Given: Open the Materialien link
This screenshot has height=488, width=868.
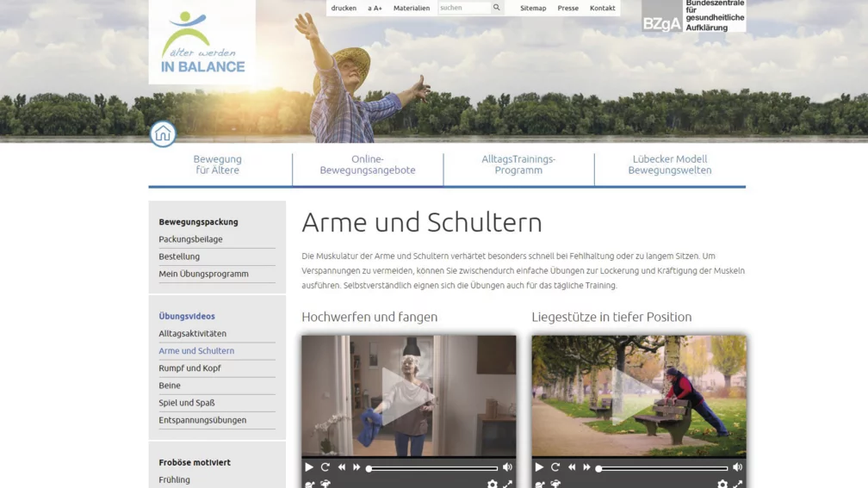Looking at the screenshot, I should (x=412, y=8).
